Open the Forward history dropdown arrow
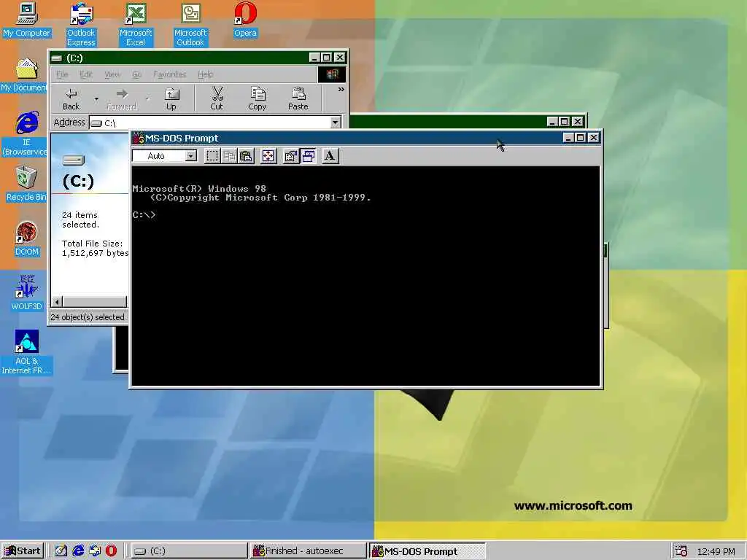The image size is (747, 560). [x=147, y=99]
